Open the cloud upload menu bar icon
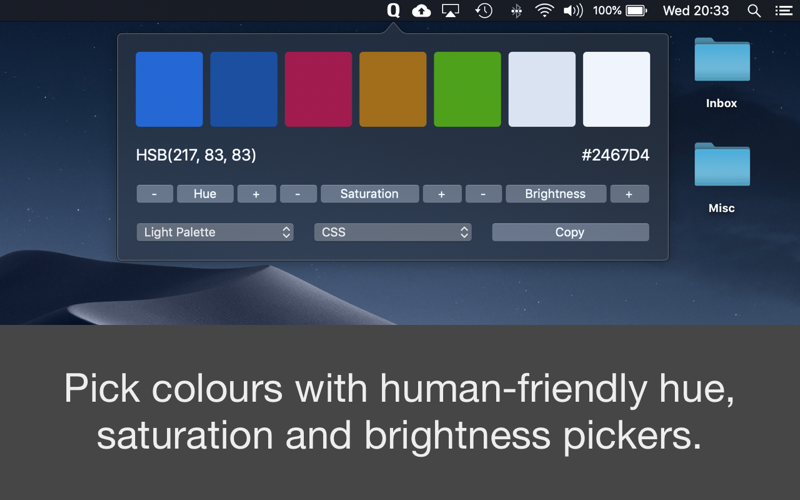This screenshot has height=500, width=800. coord(421,10)
